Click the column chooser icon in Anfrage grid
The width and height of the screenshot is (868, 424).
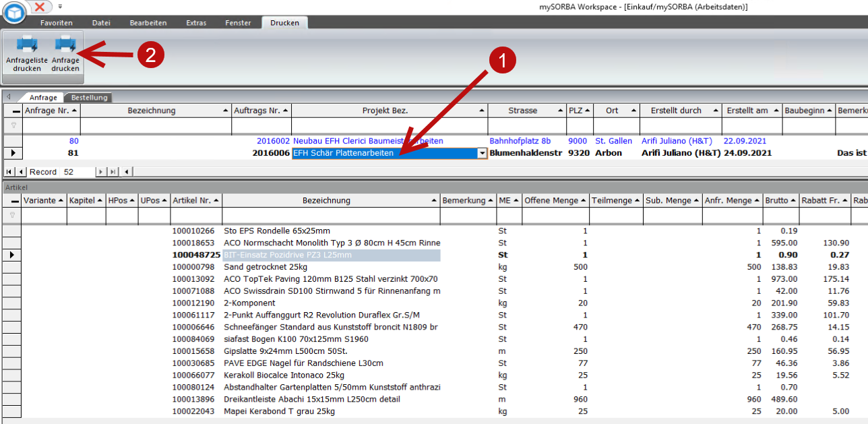click(x=16, y=111)
